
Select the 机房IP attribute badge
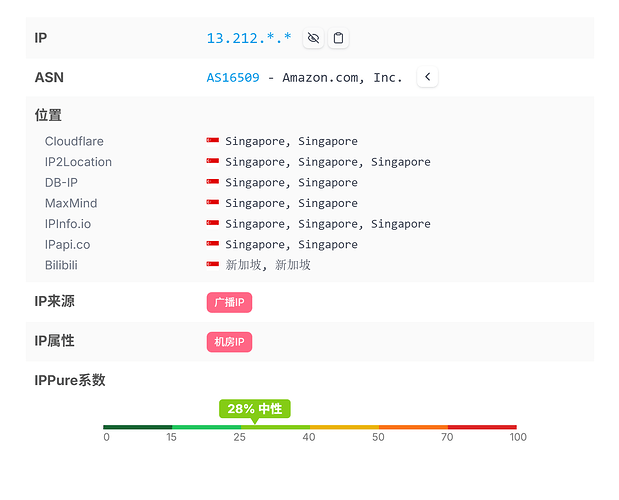click(229, 342)
